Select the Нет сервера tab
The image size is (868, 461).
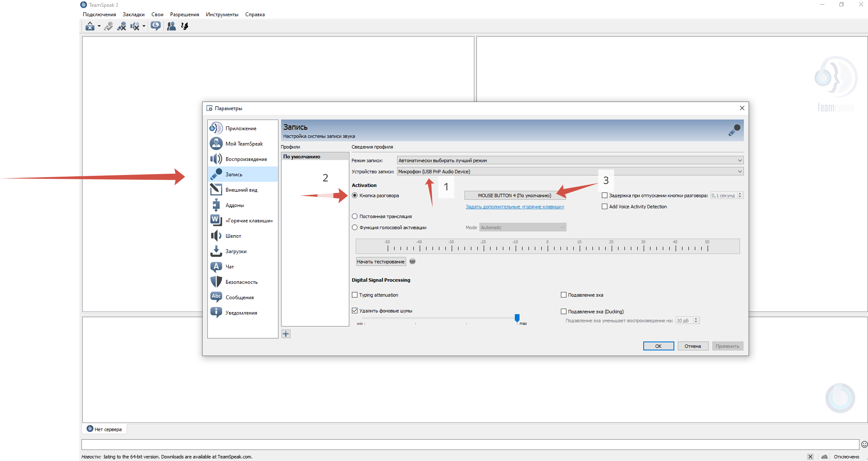[105, 429]
